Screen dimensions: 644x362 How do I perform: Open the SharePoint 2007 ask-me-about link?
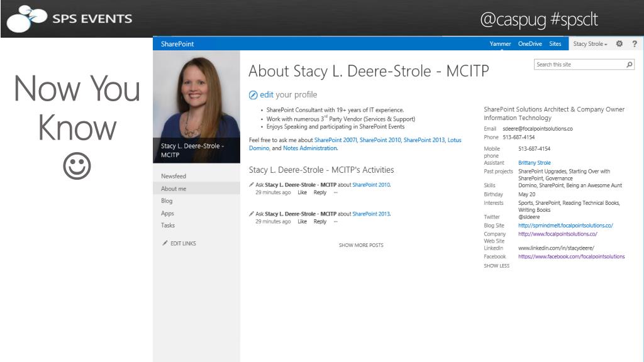[336, 140]
